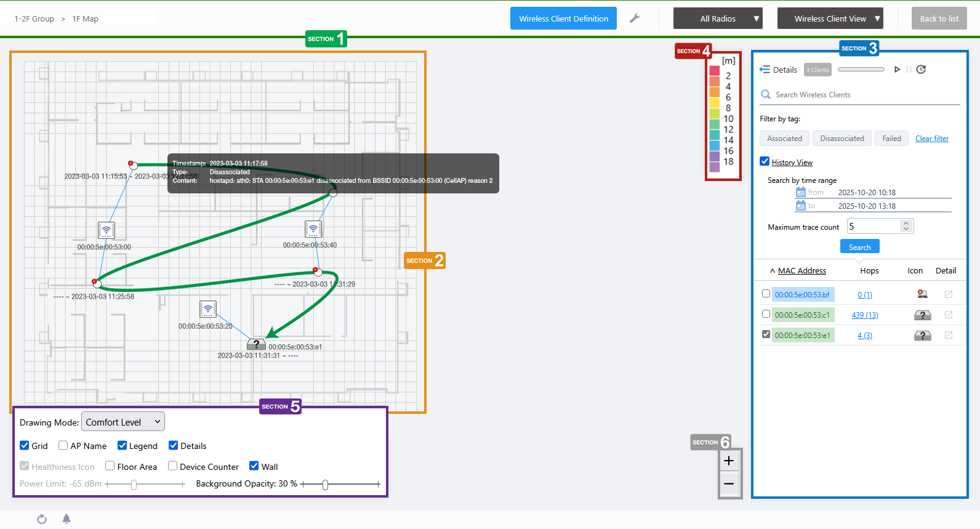Click the notification bell icon
The width and height of the screenshot is (980, 529).
(66, 519)
